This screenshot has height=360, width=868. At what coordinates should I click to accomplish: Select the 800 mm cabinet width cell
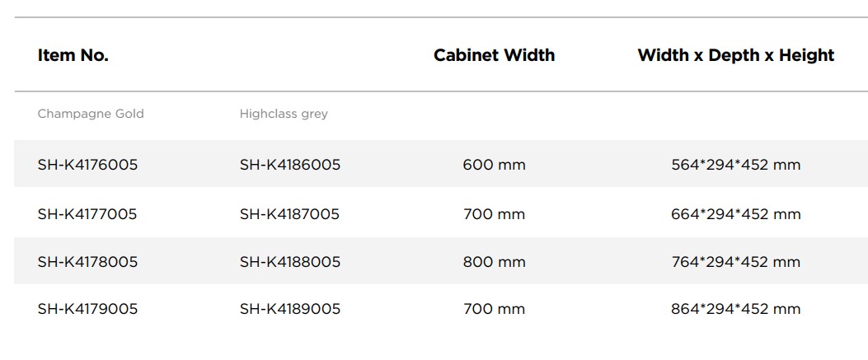pos(494,262)
